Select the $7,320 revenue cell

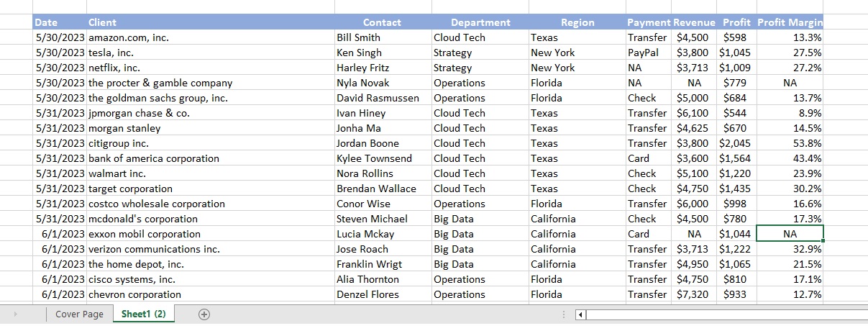click(692, 294)
